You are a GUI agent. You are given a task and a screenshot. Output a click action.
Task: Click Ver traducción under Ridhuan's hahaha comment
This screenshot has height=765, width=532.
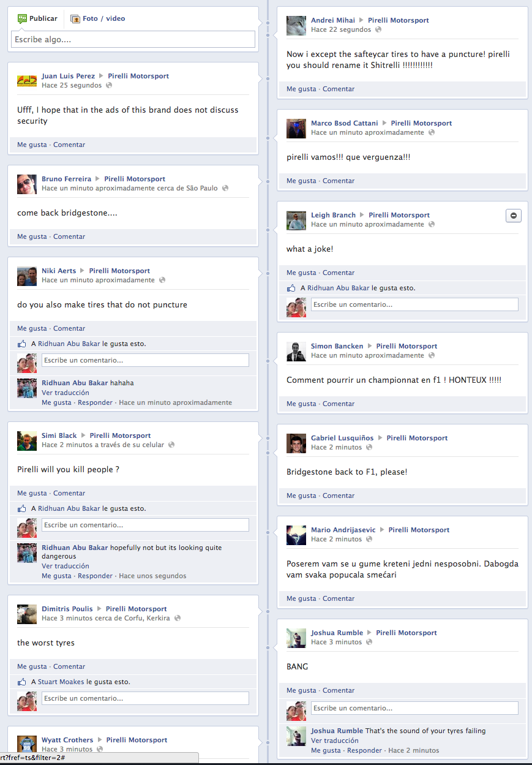66,393
